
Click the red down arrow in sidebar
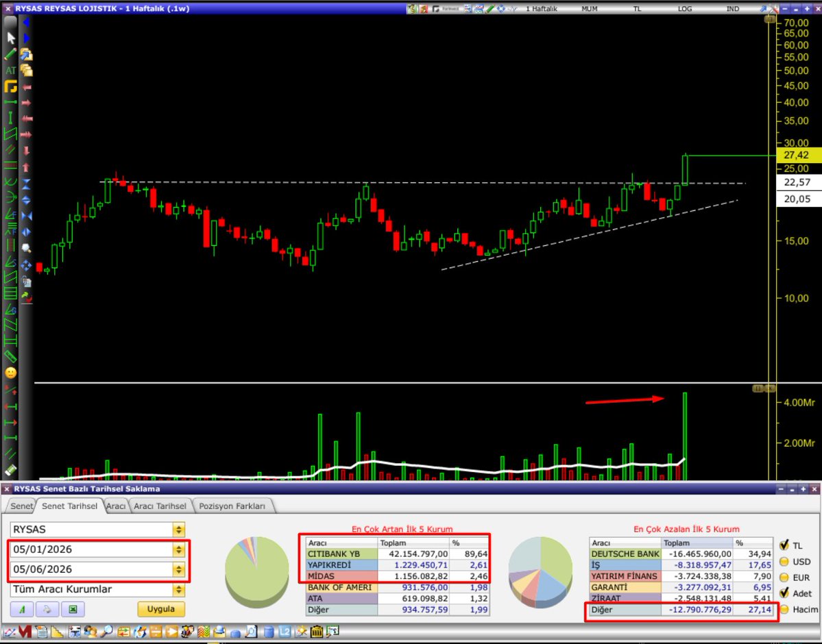coord(26,151)
